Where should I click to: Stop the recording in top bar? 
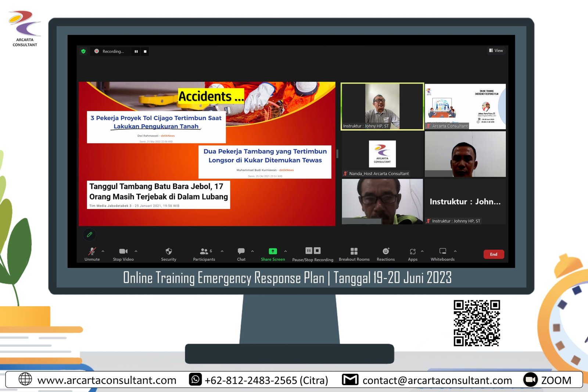[145, 51]
